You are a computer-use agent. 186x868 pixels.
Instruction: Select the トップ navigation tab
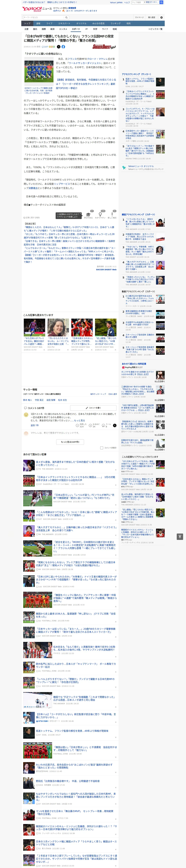point(27,24)
